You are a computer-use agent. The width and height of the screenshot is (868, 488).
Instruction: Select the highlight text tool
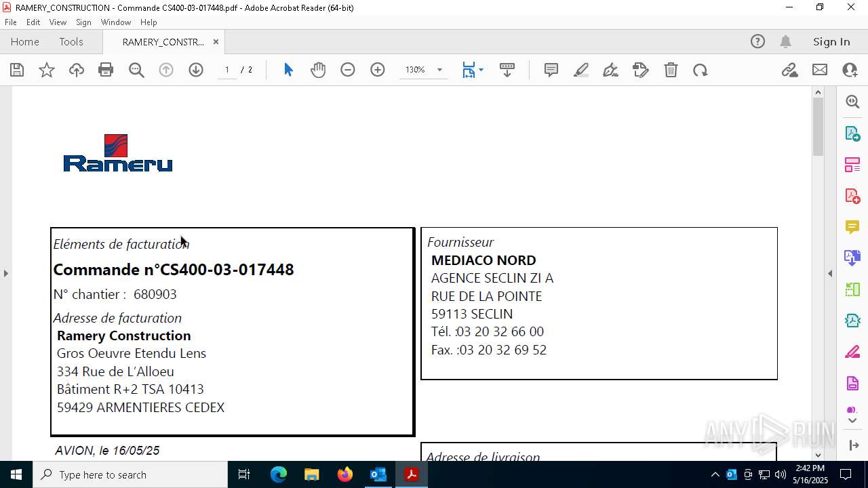[581, 70]
